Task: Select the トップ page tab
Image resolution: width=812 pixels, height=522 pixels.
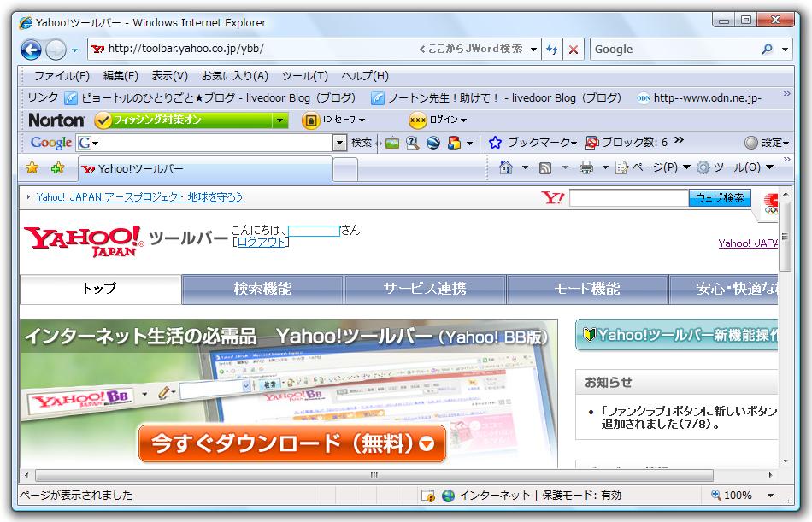Action: coord(100,289)
